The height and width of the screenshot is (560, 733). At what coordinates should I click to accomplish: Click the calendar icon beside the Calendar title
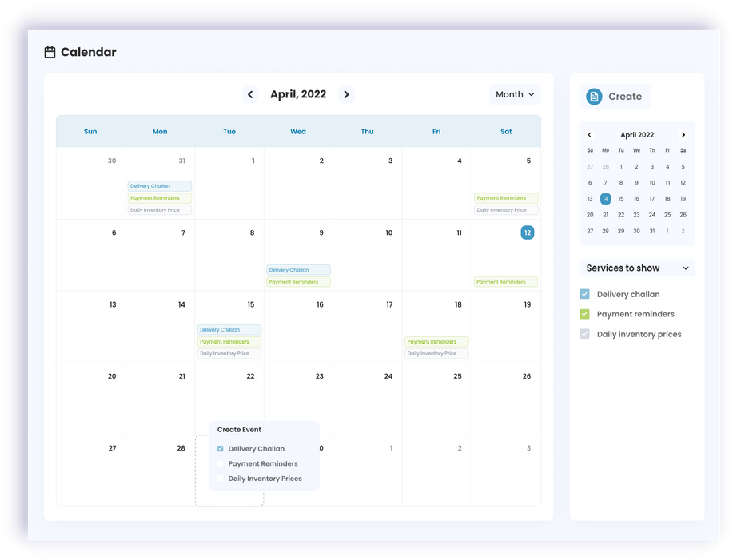click(x=50, y=53)
